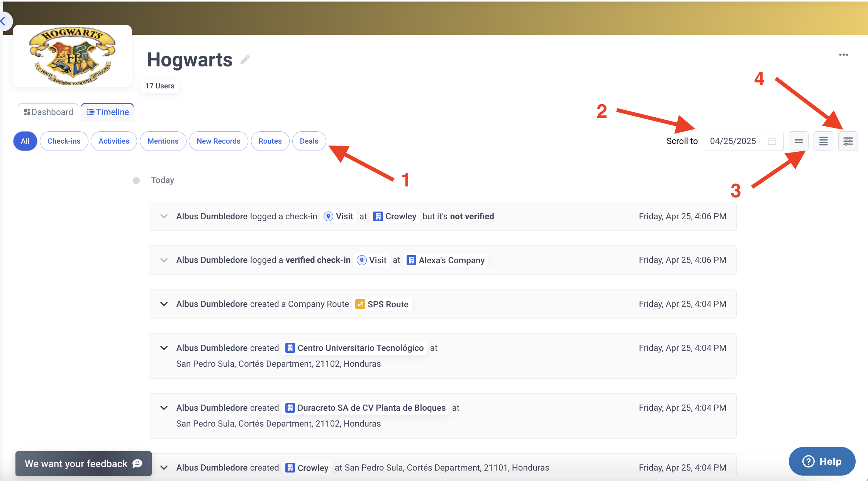Expand the Centro Universitario Tecnológico entry
The width and height of the screenshot is (868, 481).
coord(164,348)
